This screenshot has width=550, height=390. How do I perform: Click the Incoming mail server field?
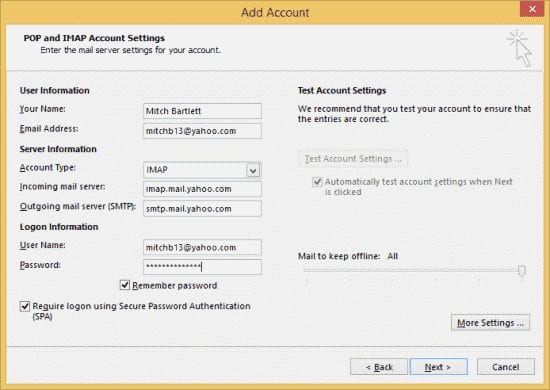coord(202,189)
